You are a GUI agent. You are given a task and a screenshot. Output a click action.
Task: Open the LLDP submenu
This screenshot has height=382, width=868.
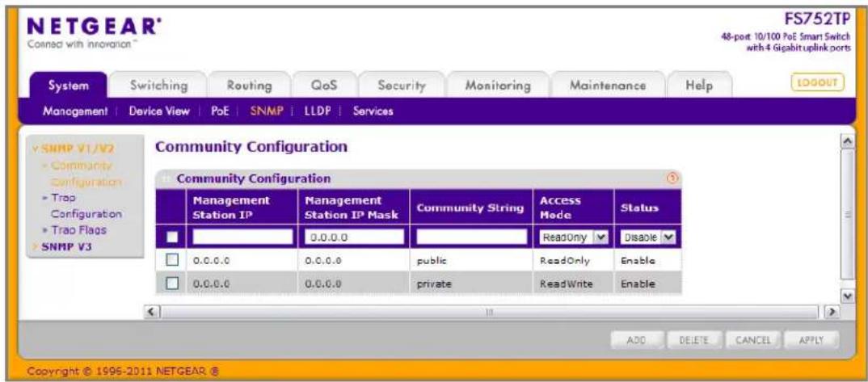[x=317, y=111]
